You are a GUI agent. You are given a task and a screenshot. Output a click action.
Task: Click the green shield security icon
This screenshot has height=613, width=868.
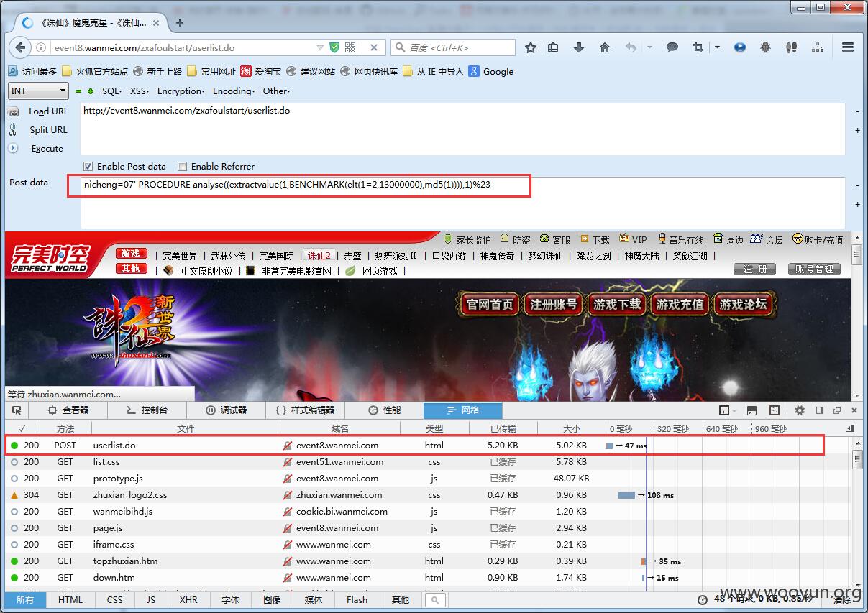point(334,47)
